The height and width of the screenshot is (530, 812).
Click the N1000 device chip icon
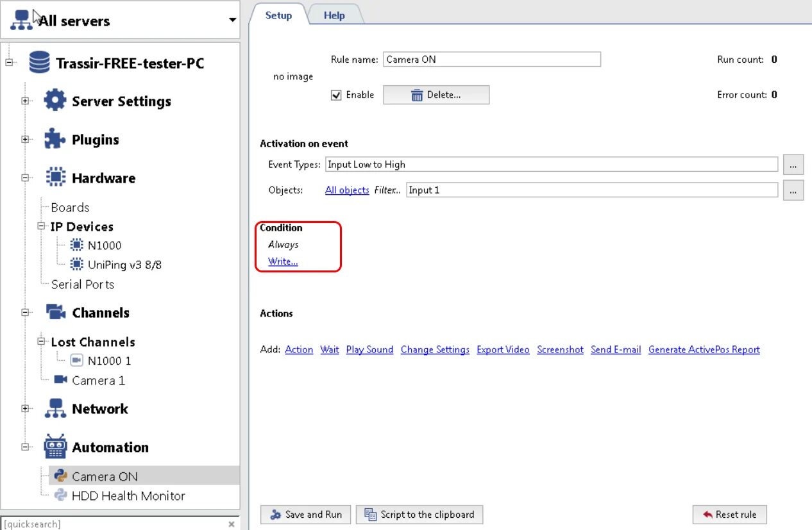coord(76,245)
